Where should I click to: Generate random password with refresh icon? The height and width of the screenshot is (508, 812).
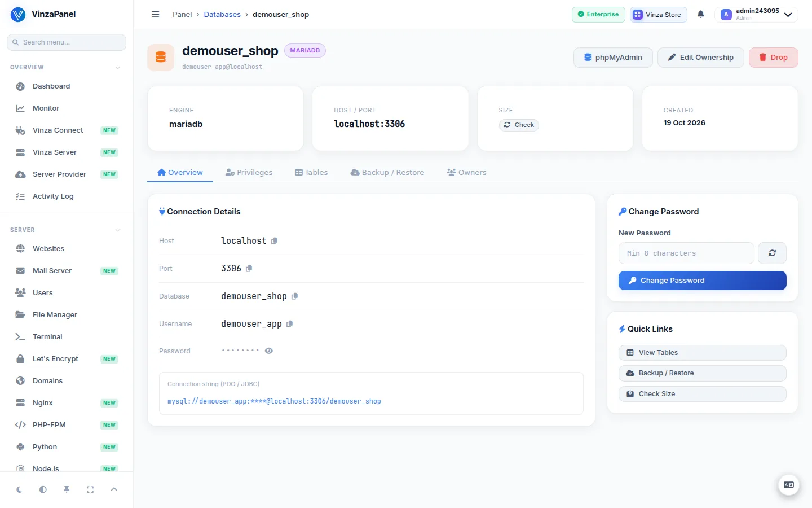coord(772,253)
